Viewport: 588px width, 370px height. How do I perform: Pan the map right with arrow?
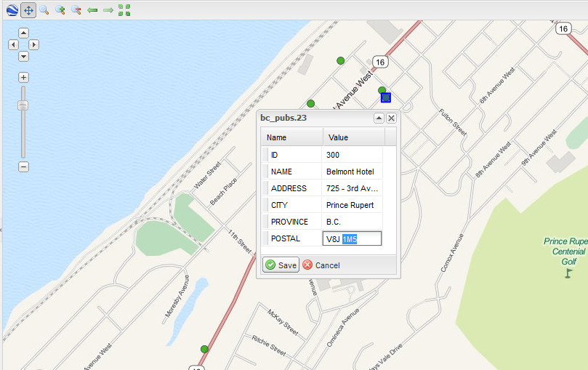(33, 44)
